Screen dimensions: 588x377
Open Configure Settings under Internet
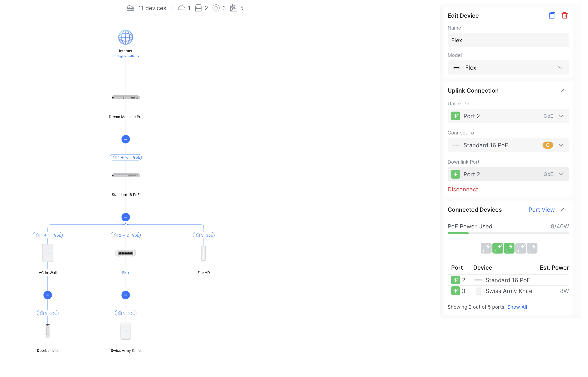coord(126,56)
